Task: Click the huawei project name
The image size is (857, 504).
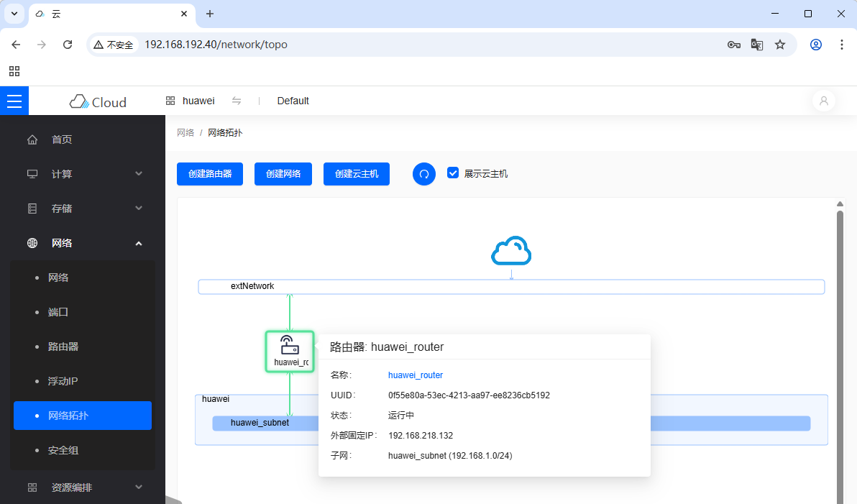Action: point(198,101)
